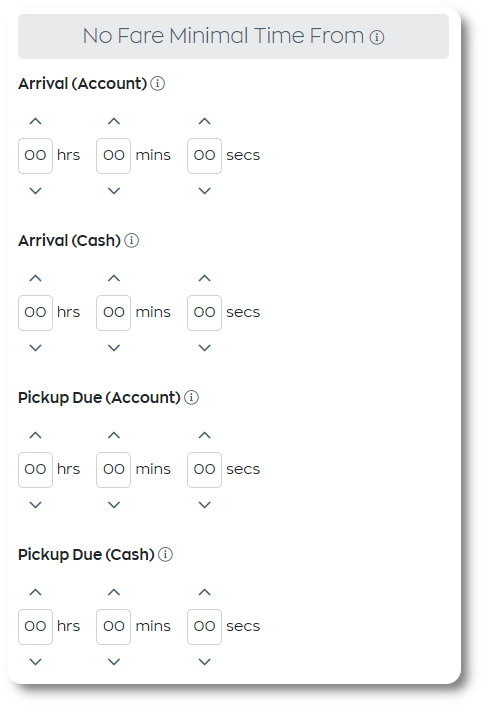Increase minutes for Arrival (Cash)
484x707 pixels.
(114, 278)
